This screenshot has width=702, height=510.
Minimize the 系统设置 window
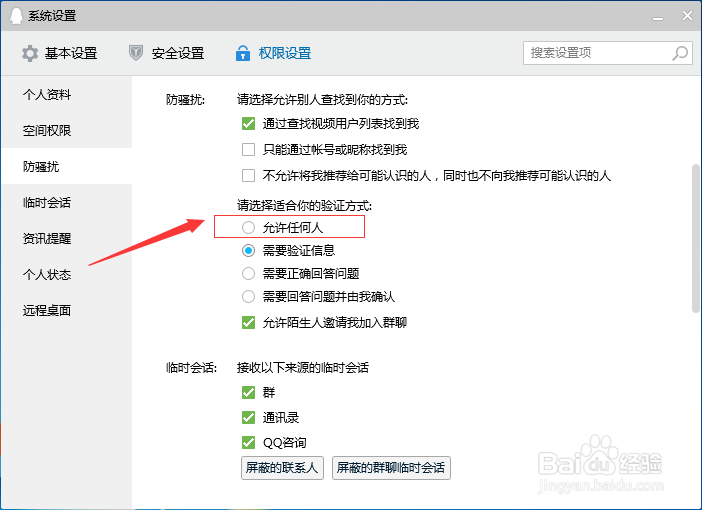tap(658, 17)
